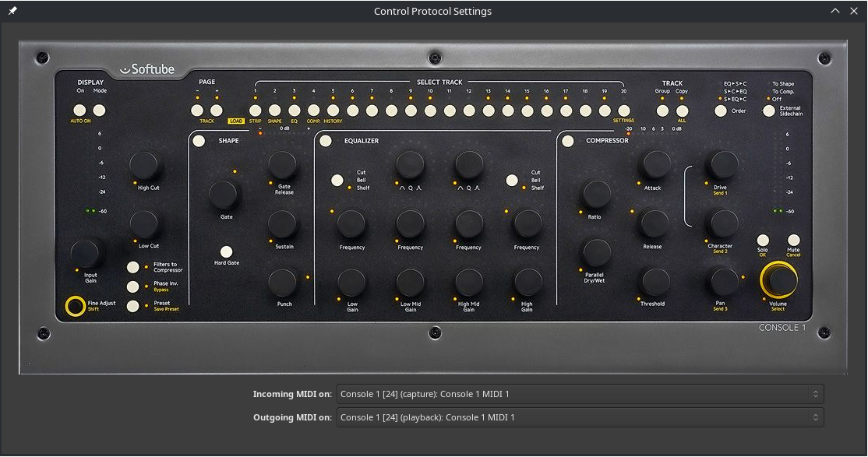
Task: Click the Order button
Action: [x=720, y=111]
